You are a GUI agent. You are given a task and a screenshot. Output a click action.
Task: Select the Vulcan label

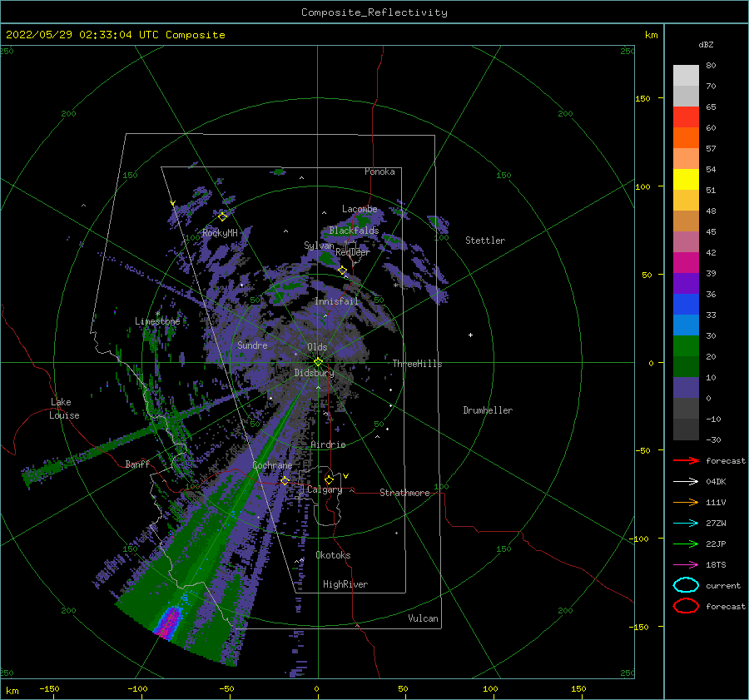424,618
